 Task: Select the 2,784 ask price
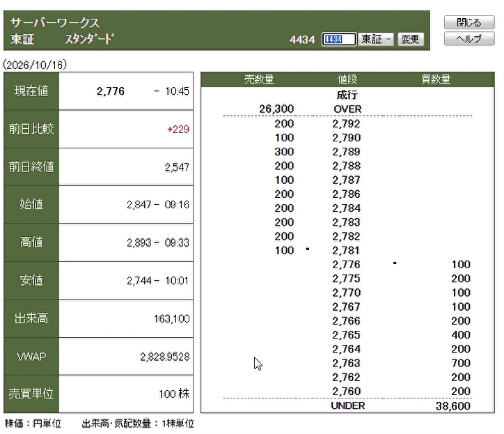point(346,208)
